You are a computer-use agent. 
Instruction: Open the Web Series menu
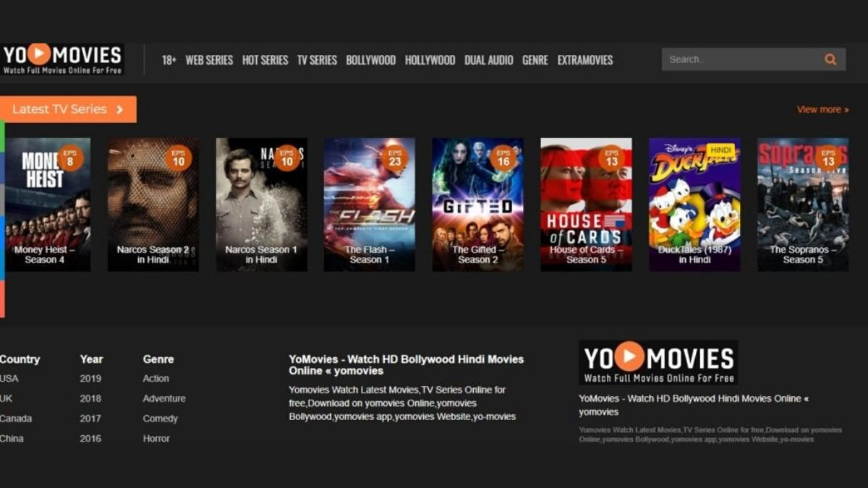coord(209,60)
